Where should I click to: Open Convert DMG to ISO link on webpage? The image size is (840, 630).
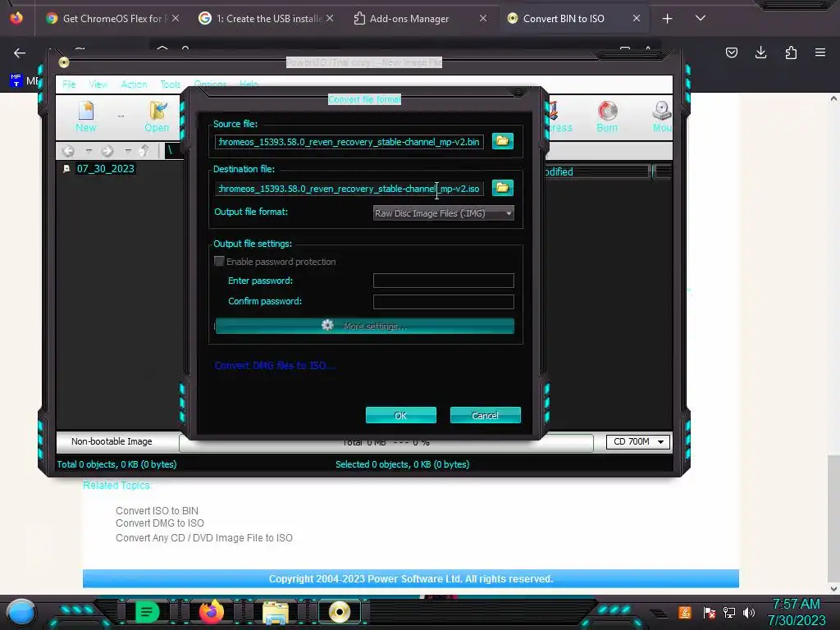coord(160,523)
